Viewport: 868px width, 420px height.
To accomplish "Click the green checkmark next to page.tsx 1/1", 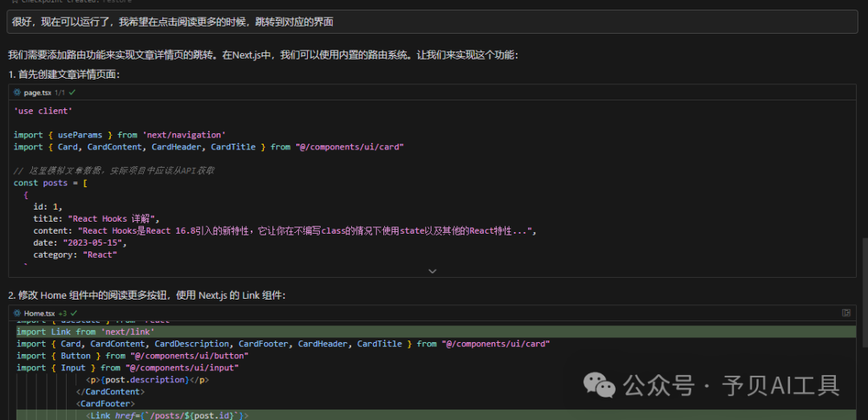I will click(72, 92).
